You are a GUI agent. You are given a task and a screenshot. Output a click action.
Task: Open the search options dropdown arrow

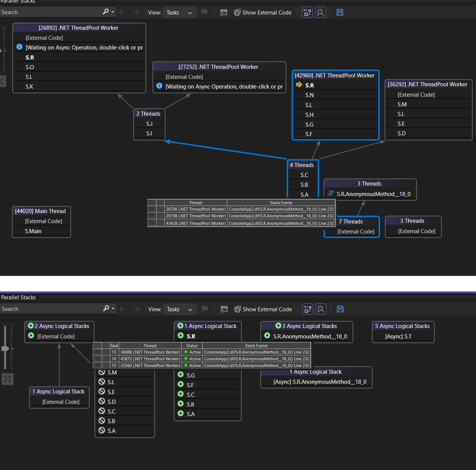pyautogui.click(x=112, y=12)
